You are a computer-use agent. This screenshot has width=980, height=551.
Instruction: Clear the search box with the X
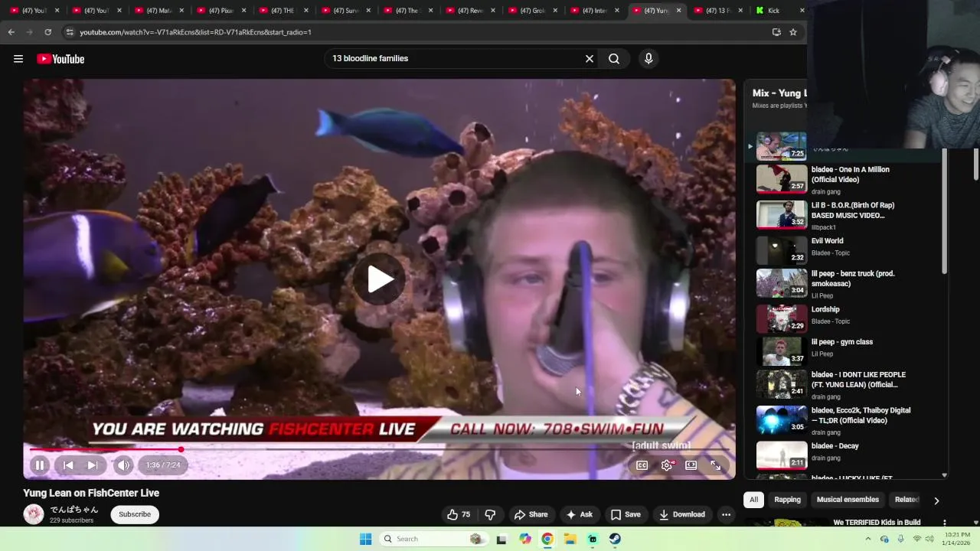coord(590,59)
